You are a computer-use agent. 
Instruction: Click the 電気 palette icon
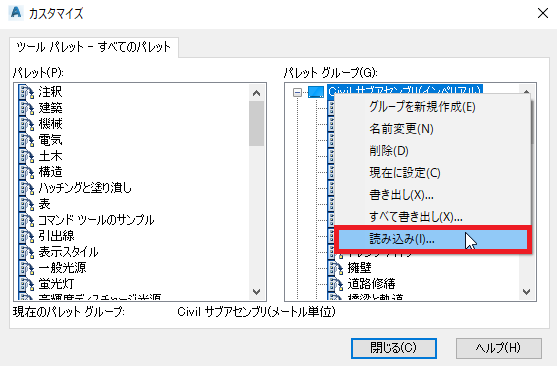[26, 140]
